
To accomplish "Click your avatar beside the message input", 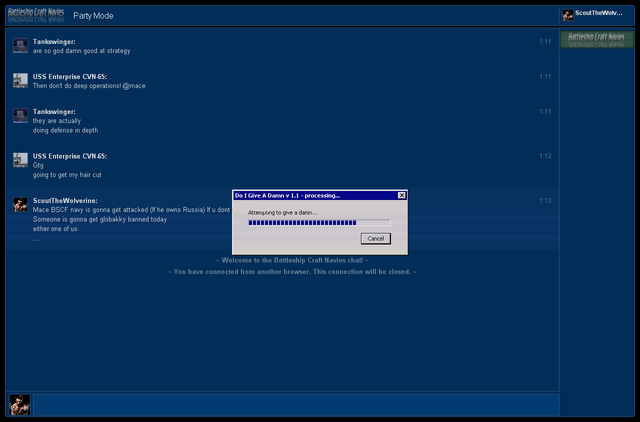I will pos(20,405).
